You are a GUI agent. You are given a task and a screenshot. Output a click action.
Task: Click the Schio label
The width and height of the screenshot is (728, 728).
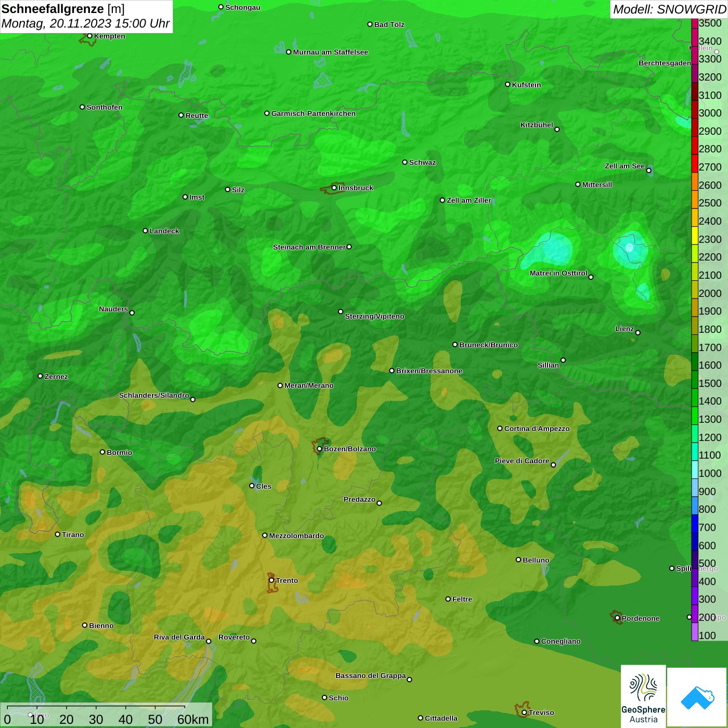coord(339,698)
